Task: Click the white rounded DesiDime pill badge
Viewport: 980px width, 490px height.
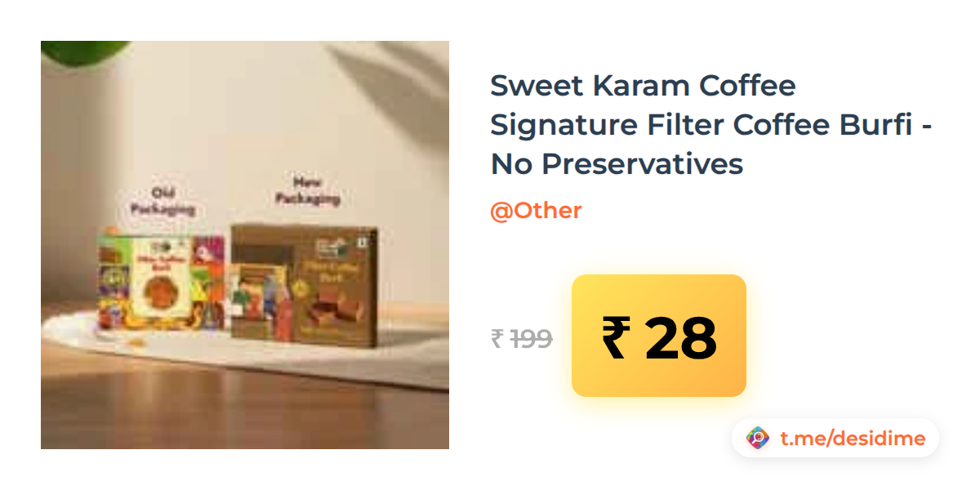Action: point(835,439)
